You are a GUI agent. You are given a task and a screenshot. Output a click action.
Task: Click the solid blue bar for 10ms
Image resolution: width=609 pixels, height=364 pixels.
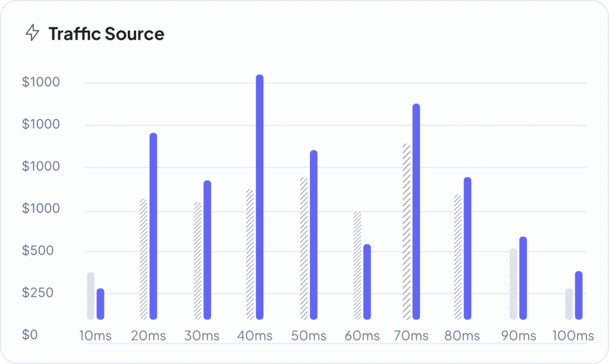[101, 303]
